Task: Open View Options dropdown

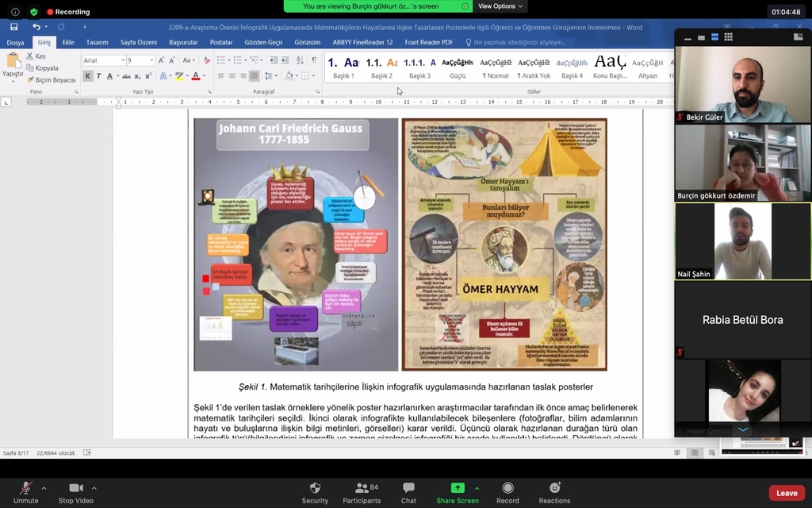Action: click(501, 6)
